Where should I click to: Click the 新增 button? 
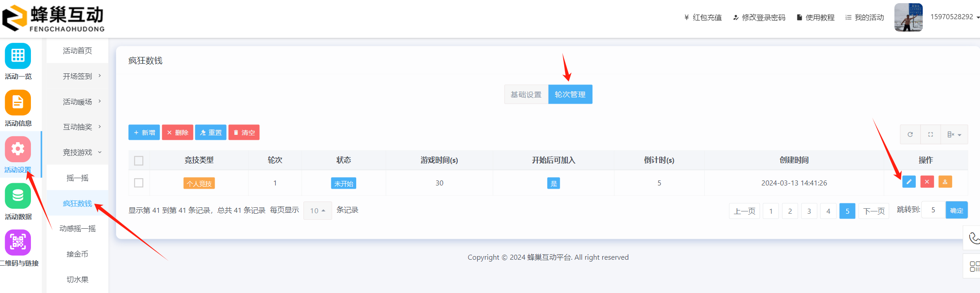click(144, 132)
